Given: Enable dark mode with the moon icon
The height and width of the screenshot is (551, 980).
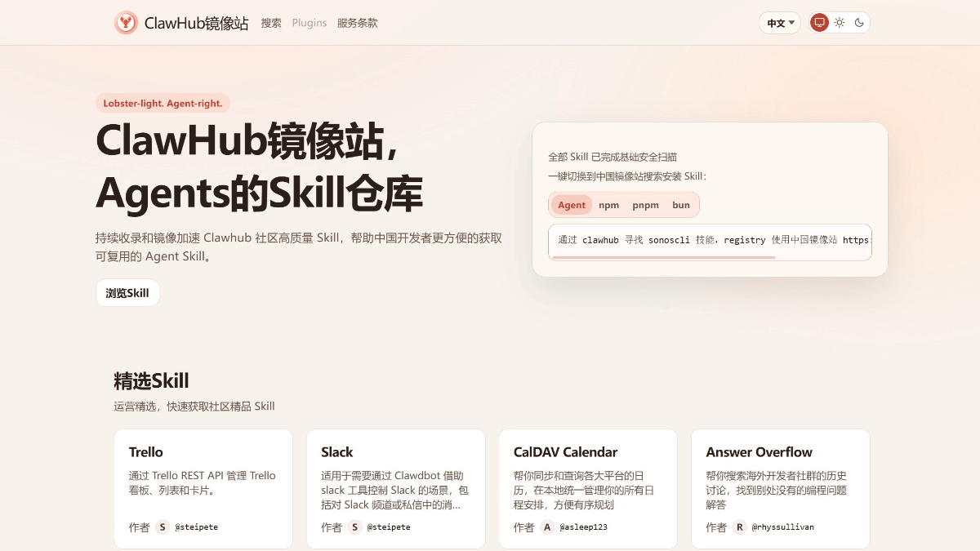Looking at the screenshot, I should point(858,22).
